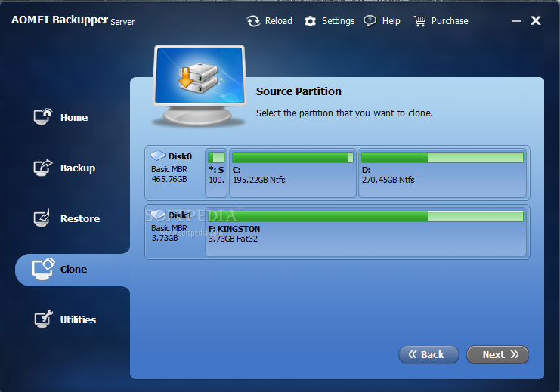Screen dimensions: 560x392
Task: Minimize the AOMEI Backupper window
Action: [516, 21]
